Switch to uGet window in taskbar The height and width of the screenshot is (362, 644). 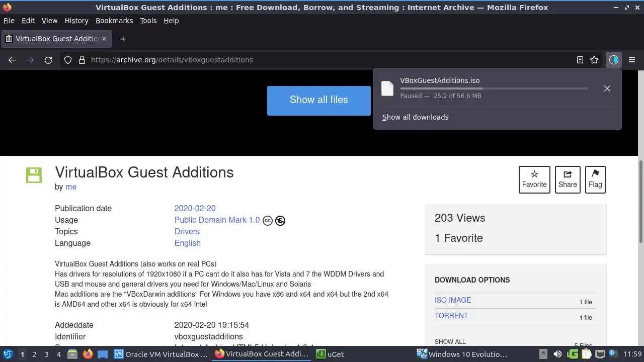pyautogui.click(x=331, y=354)
